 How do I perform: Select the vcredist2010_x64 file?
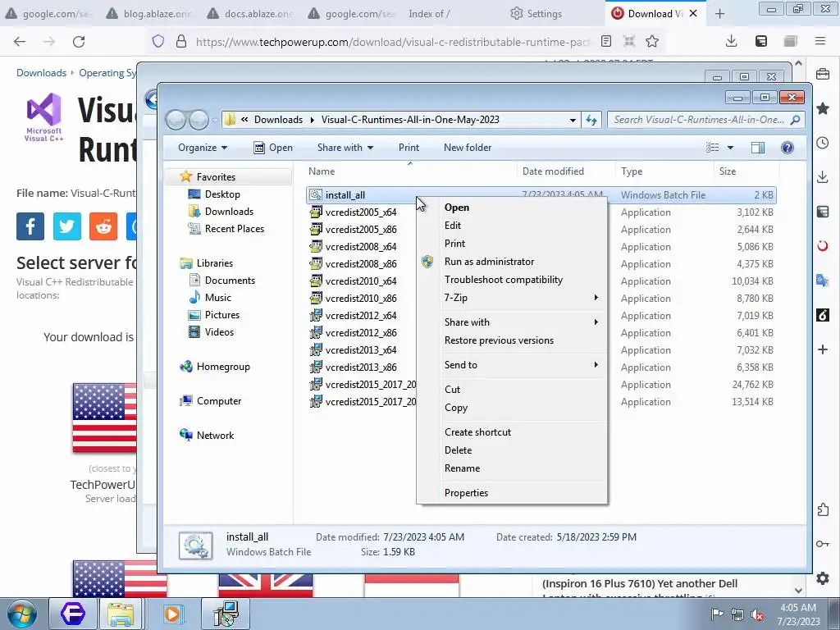coord(361,281)
